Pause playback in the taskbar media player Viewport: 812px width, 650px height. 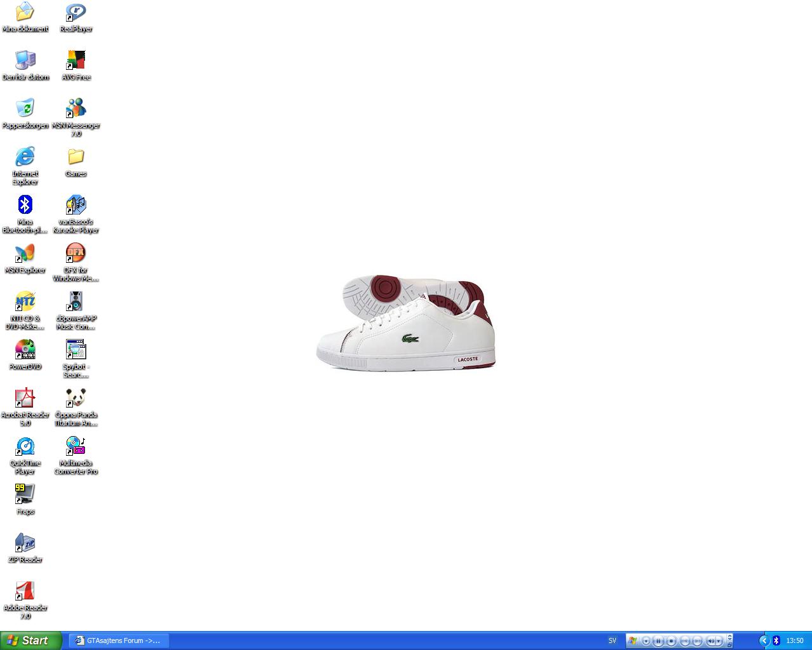click(658, 640)
